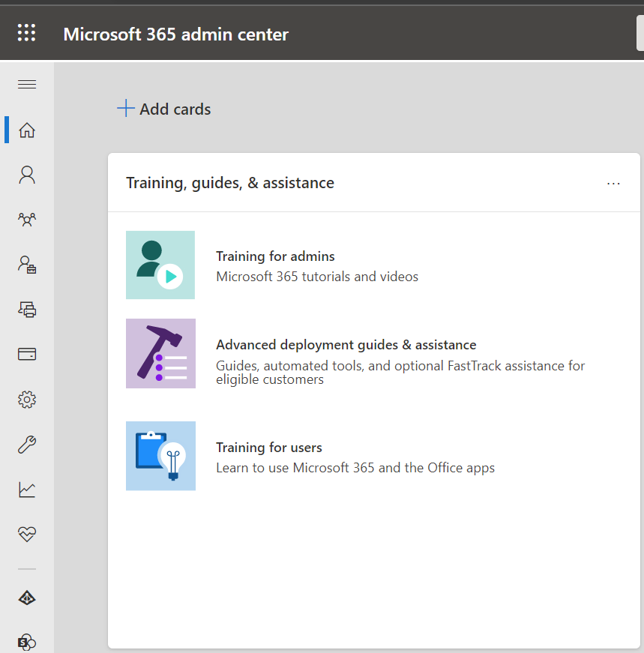This screenshot has width=644, height=653.
Task: Click the Training for users clipboard thumbnail
Action: 160,456
